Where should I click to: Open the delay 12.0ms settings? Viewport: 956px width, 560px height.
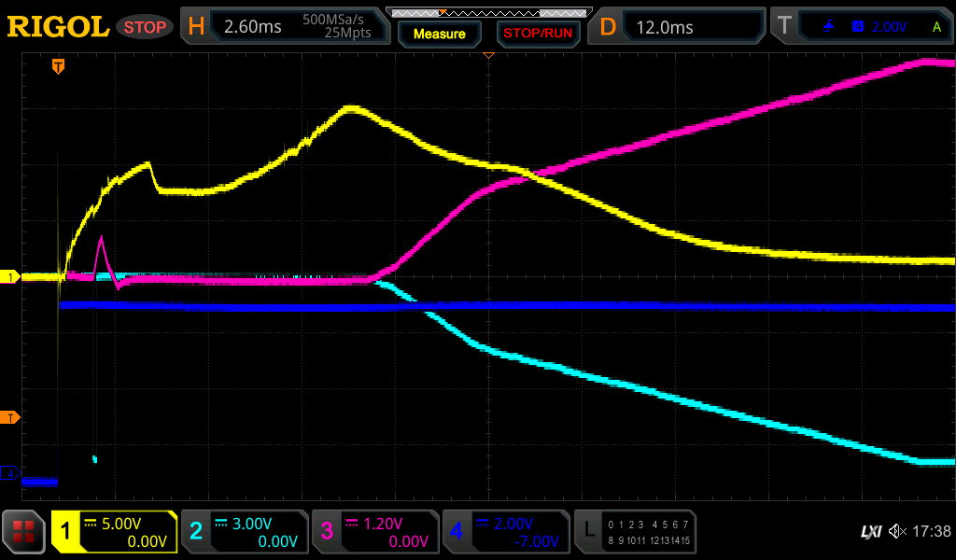(x=680, y=27)
